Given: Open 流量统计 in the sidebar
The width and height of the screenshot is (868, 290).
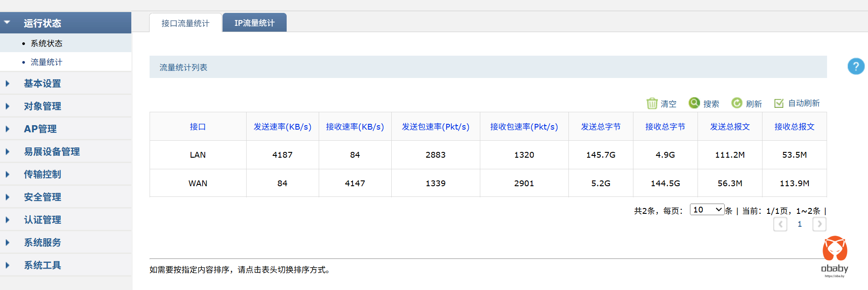Looking at the screenshot, I should pos(46,62).
